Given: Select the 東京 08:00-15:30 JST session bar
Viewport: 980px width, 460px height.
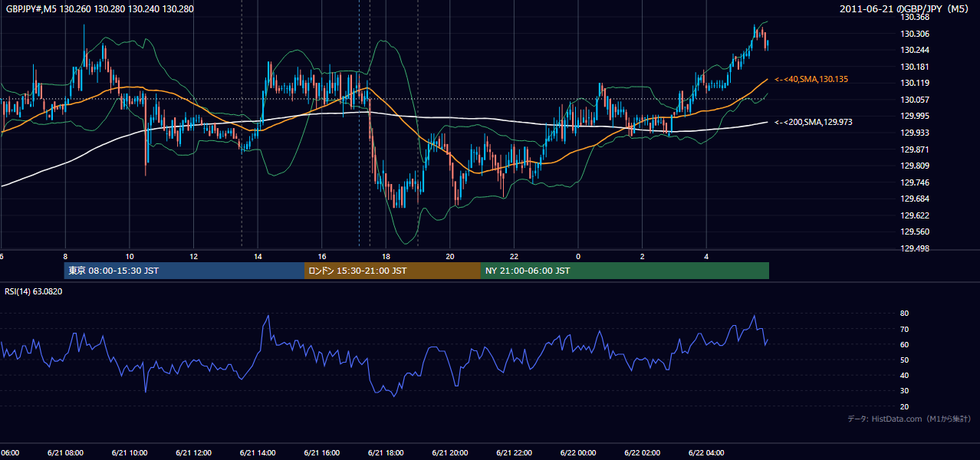Looking at the screenshot, I should (x=184, y=271).
